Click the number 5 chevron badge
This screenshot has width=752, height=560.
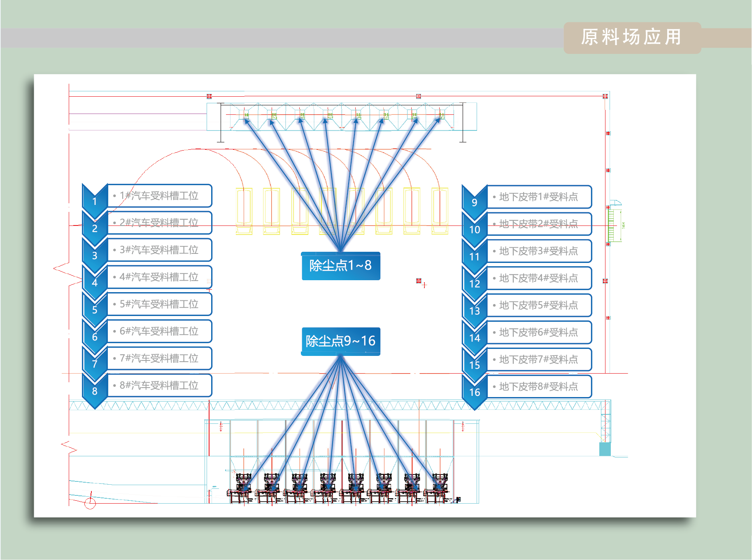[95, 309]
